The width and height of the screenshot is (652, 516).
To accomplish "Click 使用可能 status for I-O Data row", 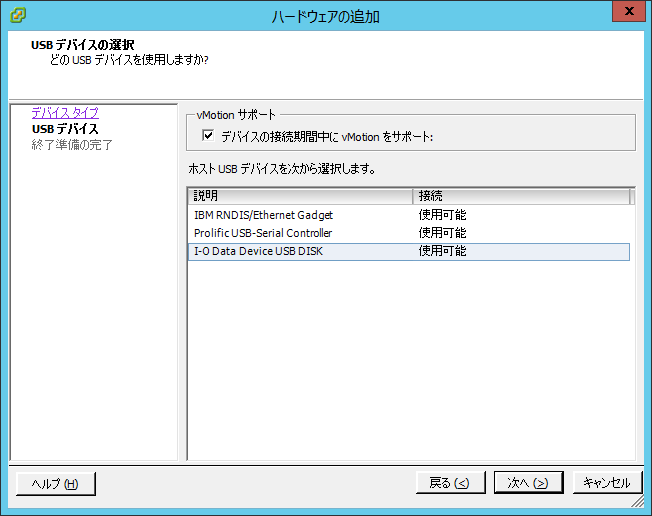I will coord(442,251).
